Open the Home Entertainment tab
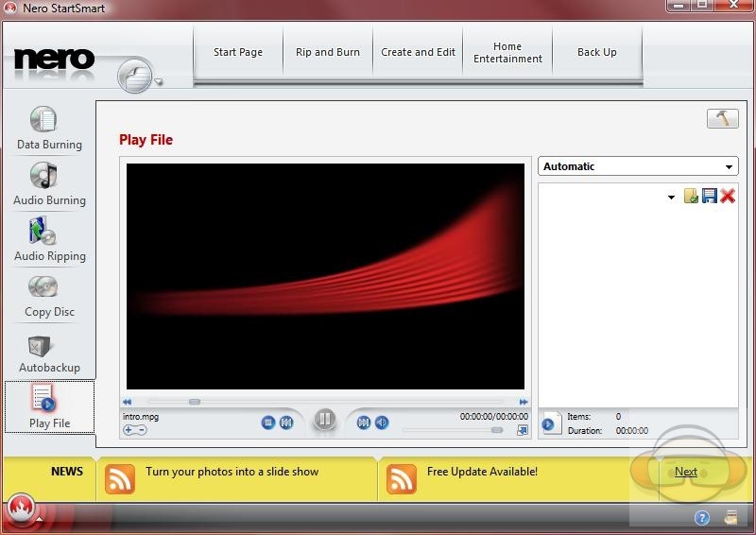This screenshot has height=535, width=756. [x=507, y=52]
